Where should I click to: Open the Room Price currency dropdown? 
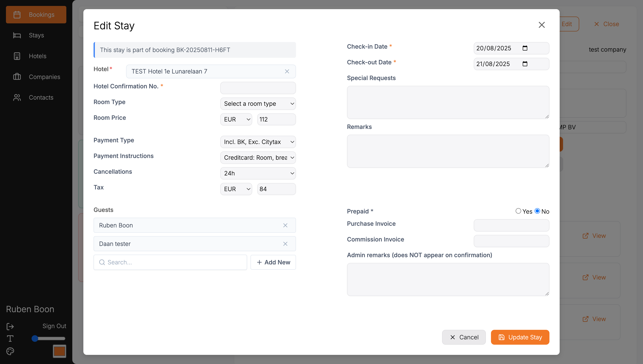click(x=236, y=120)
